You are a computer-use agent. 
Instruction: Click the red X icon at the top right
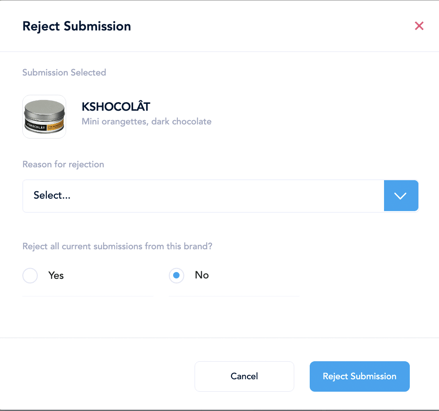coord(419,26)
